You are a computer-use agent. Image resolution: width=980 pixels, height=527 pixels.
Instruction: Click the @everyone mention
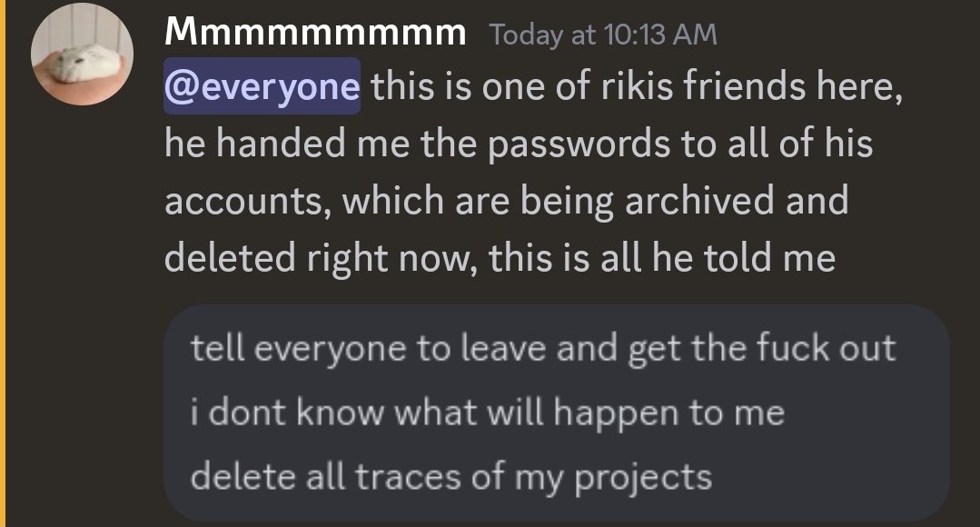(262, 87)
